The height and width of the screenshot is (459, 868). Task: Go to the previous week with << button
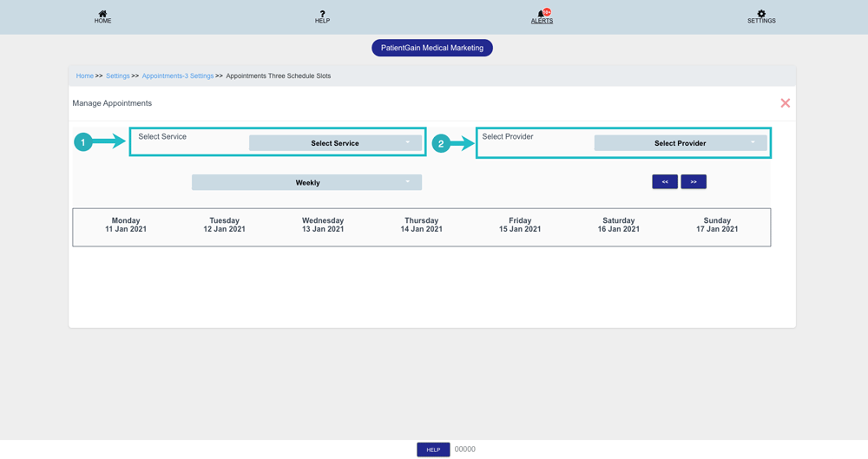click(665, 181)
